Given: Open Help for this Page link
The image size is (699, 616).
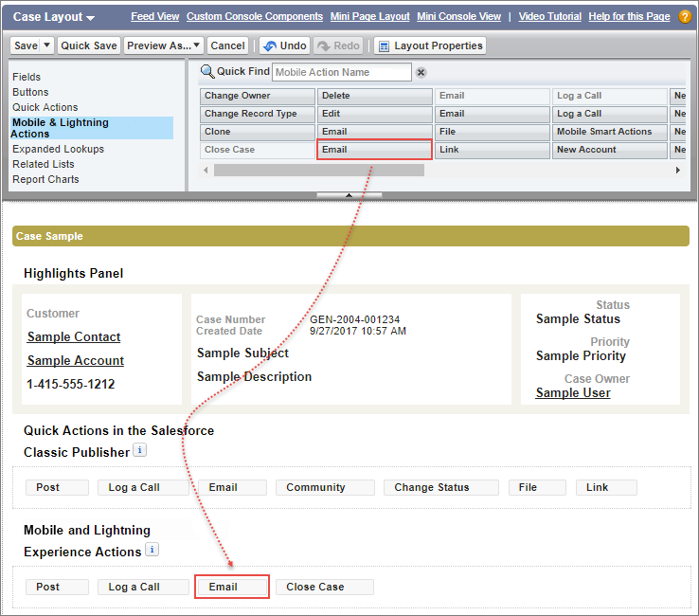Looking at the screenshot, I should (629, 16).
